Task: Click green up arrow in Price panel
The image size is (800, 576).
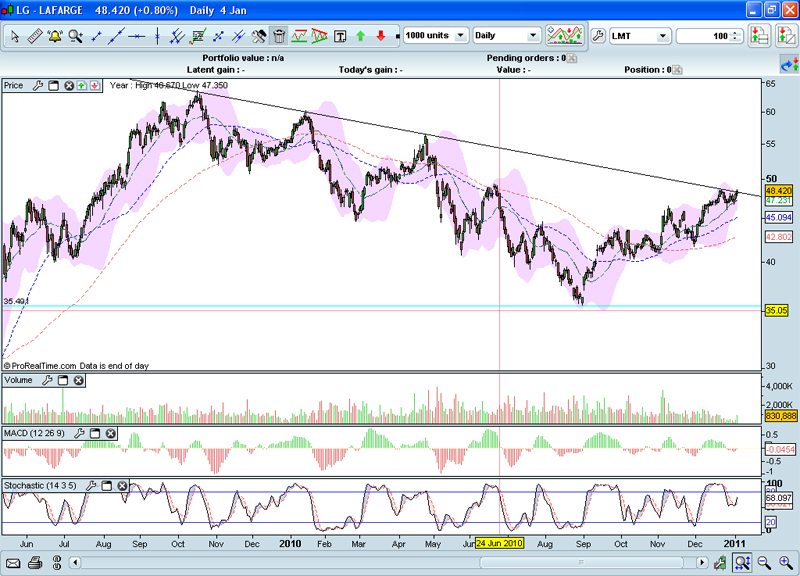Action: click(x=82, y=86)
